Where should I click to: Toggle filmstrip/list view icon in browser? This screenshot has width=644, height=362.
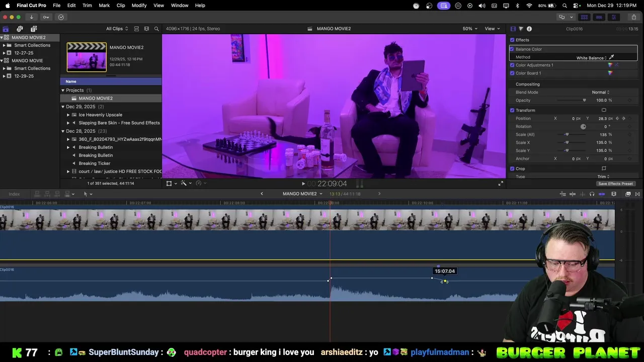click(x=146, y=29)
